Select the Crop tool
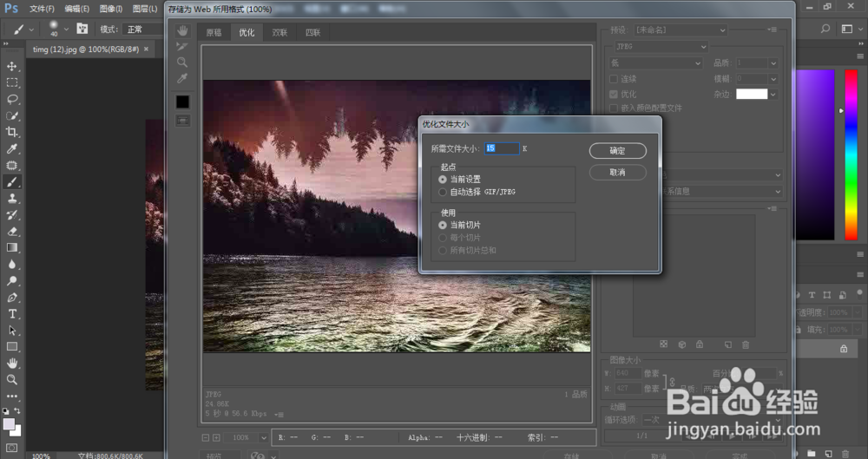The width and height of the screenshot is (868, 459). pos(11,132)
